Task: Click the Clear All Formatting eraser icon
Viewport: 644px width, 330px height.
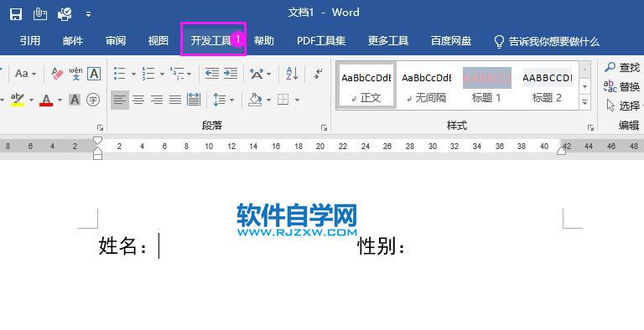Action: pyautogui.click(x=58, y=74)
